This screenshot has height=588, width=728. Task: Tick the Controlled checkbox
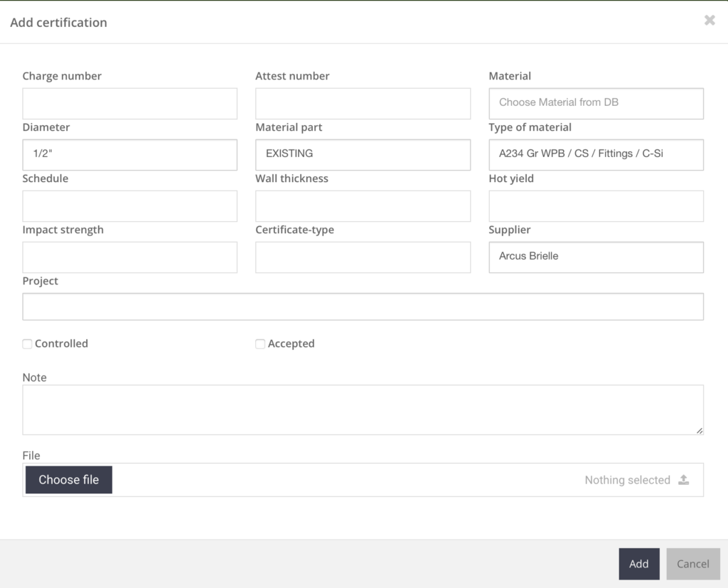(28, 344)
